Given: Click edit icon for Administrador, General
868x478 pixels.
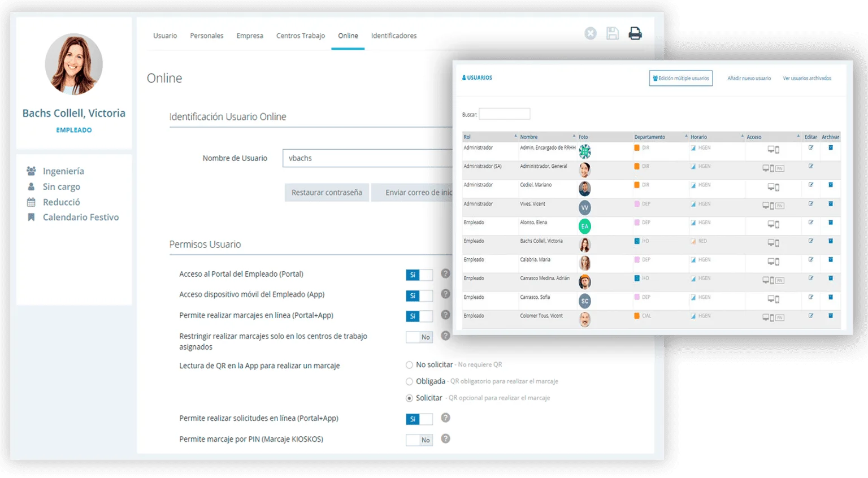Looking at the screenshot, I should pyautogui.click(x=811, y=166).
